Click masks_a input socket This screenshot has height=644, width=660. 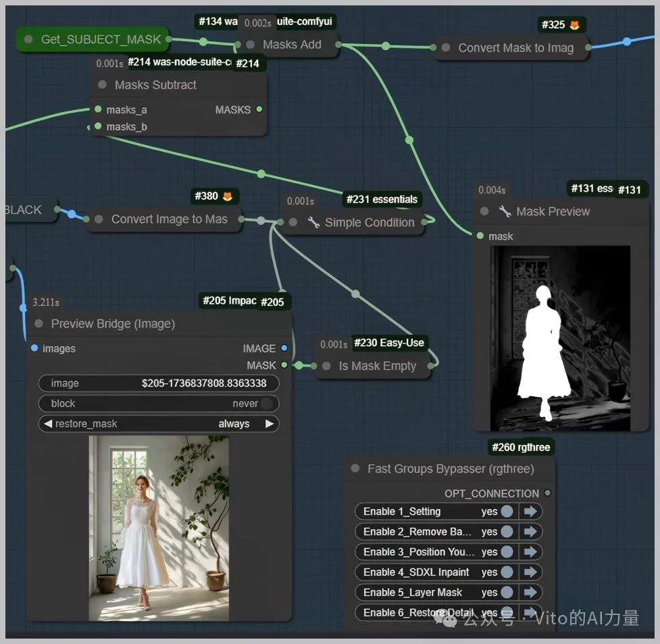98,109
